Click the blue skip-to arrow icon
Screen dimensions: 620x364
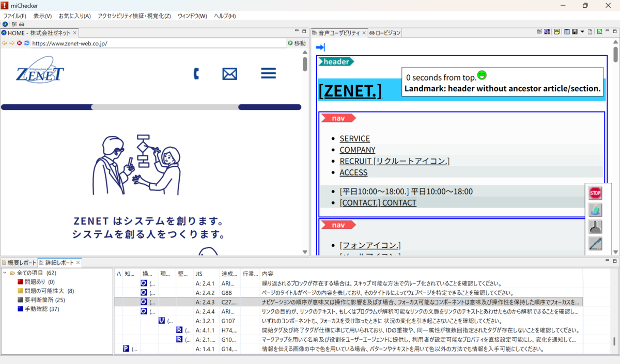320,48
